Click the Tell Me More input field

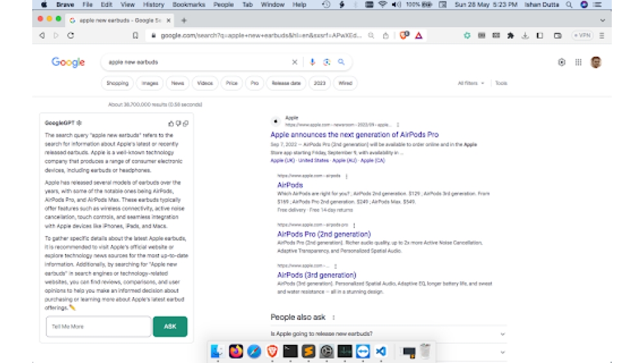99,326
